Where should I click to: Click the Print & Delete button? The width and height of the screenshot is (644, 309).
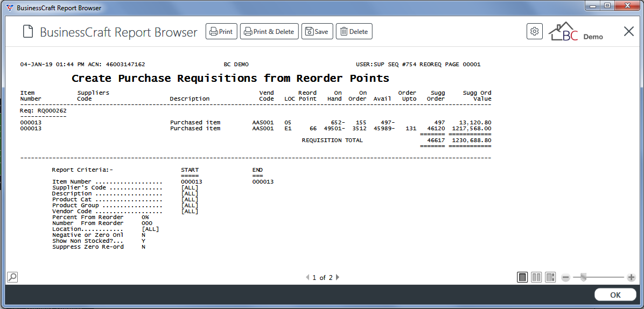(269, 32)
